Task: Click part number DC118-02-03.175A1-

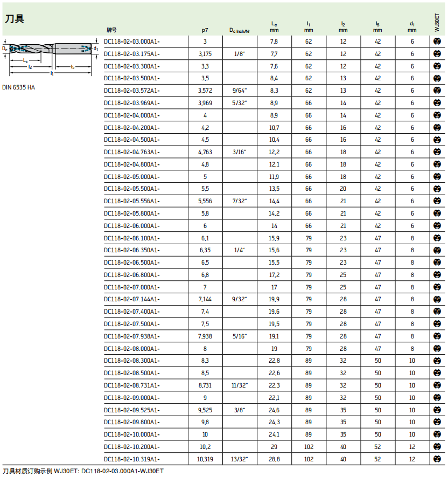Action: (132, 54)
